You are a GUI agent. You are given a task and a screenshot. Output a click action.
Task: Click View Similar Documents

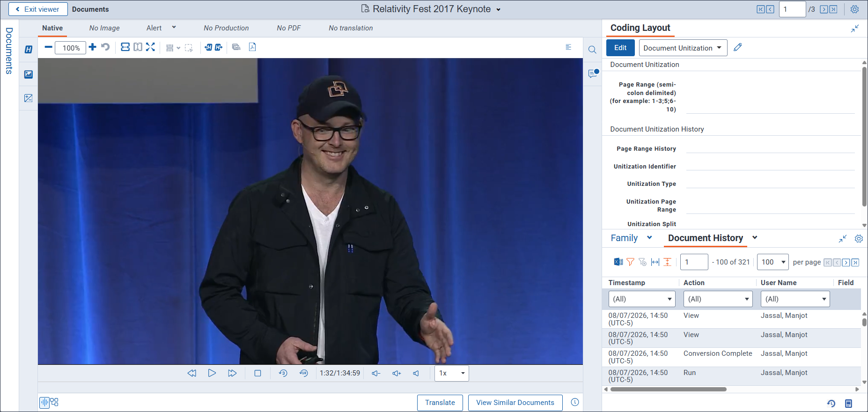click(515, 403)
